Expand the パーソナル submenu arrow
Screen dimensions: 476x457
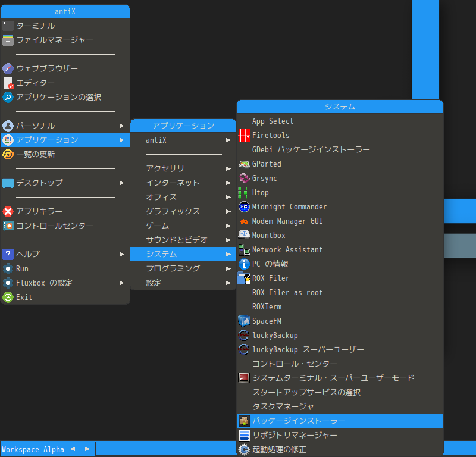[x=122, y=126]
